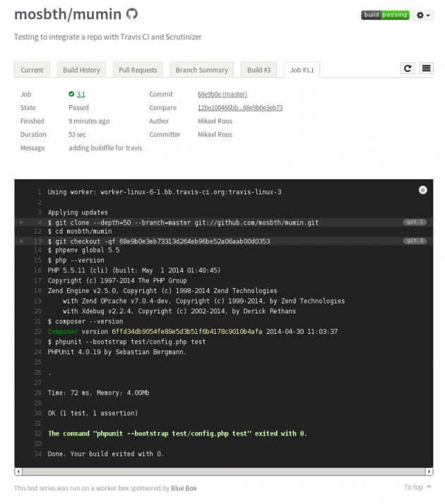
Task: Click the Xdebug v2.2.4 log line
Action: click(x=179, y=311)
